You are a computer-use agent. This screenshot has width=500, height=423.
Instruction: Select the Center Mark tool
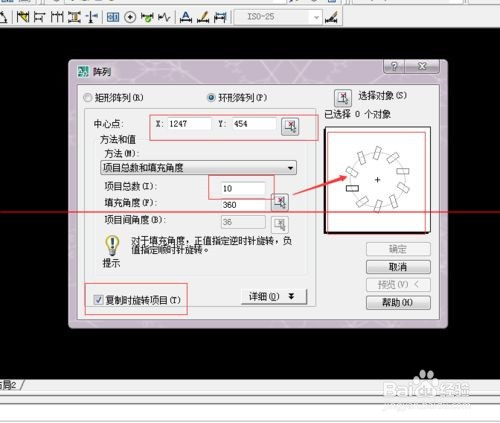pos(130,17)
